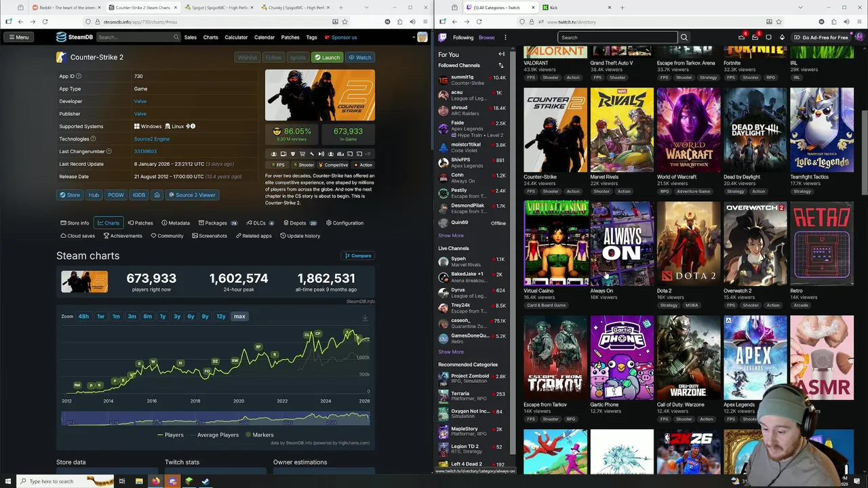The height and width of the screenshot is (488, 868).
Task: Switch to the Packages tab
Action: click(x=218, y=223)
